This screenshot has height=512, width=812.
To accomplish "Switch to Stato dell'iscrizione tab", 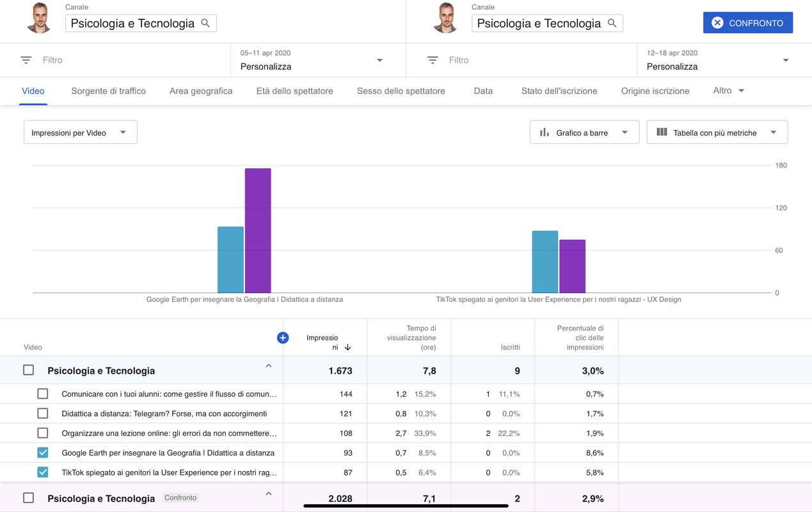I will coord(559,91).
